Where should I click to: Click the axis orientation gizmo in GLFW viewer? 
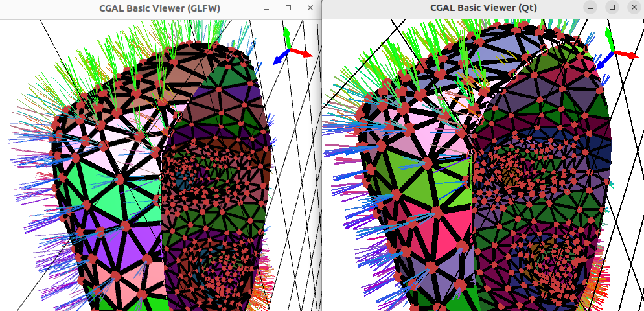click(292, 46)
